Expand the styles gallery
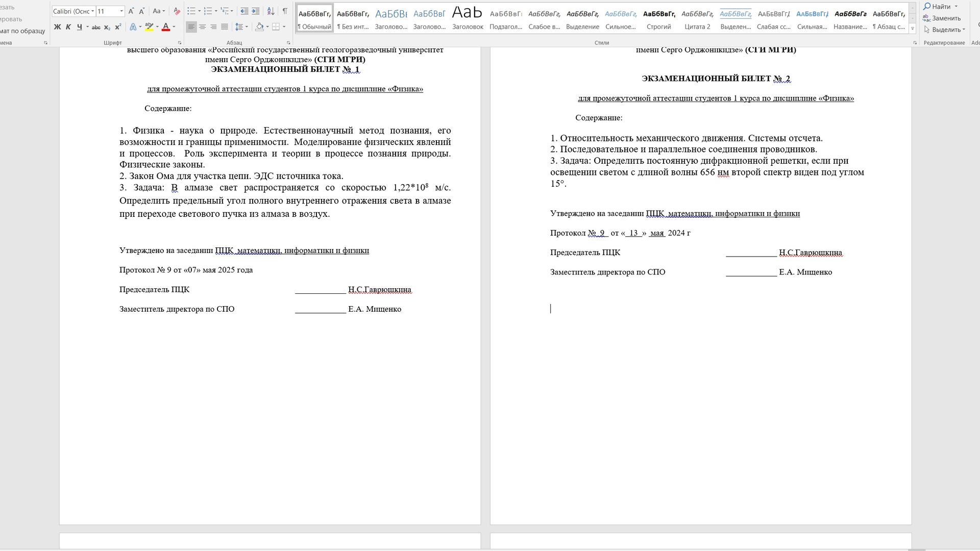The height and width of the screenshot is (551, 980). coord(913,29)
